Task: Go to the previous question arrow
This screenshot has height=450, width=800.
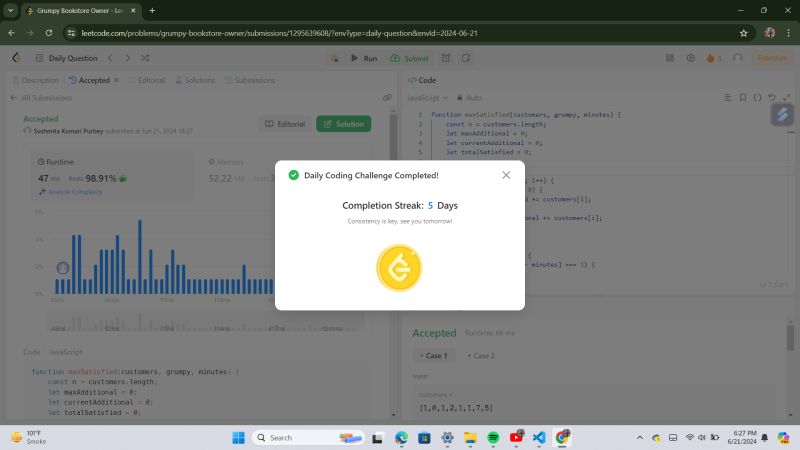Action: [110, 58]
